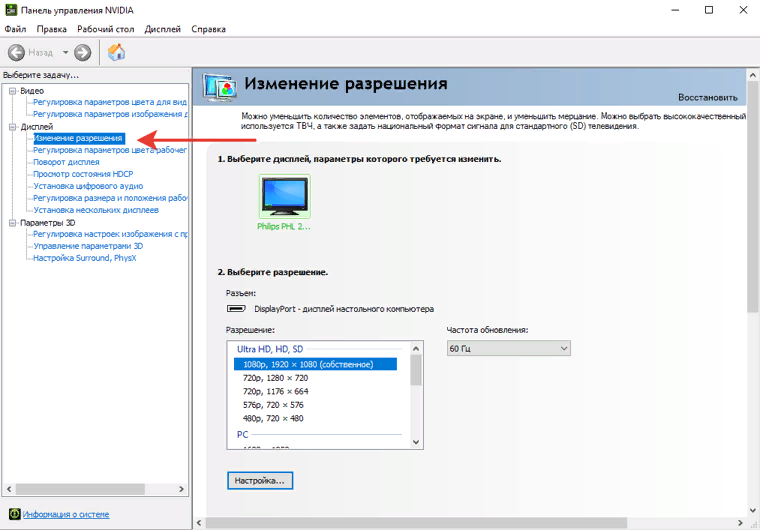Click the Forward arrow icon
Viewport: 760px width, 530px height.
pos(82,52)
